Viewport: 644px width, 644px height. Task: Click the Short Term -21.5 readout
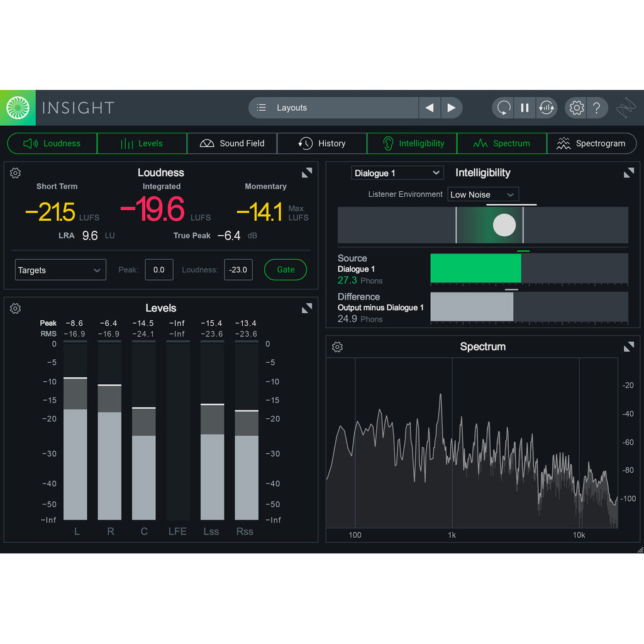(50, 212)
